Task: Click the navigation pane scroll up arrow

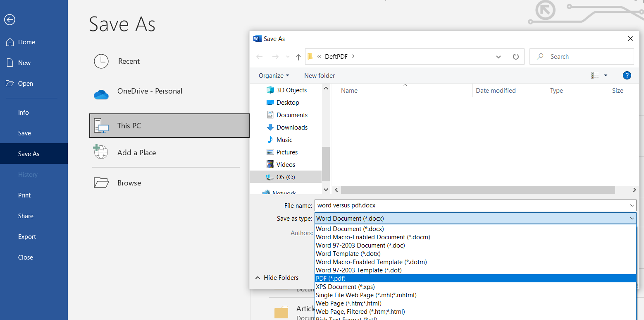Action: click(x=326, y=88)
